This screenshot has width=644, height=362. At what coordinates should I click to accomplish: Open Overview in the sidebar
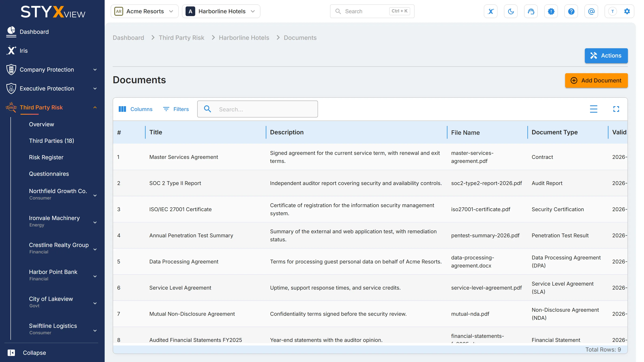[x=41, y=124]
